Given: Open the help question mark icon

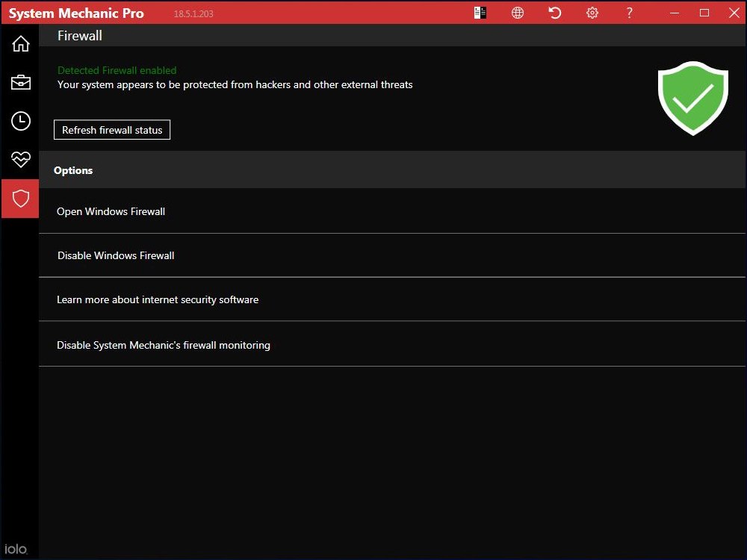Looking at the screenshot, I should [629, 13].
